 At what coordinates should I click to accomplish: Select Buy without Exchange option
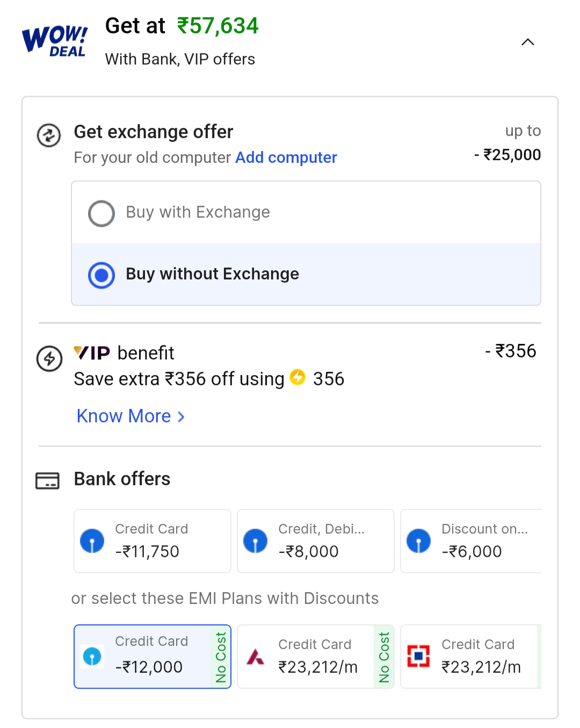[102, 275]
